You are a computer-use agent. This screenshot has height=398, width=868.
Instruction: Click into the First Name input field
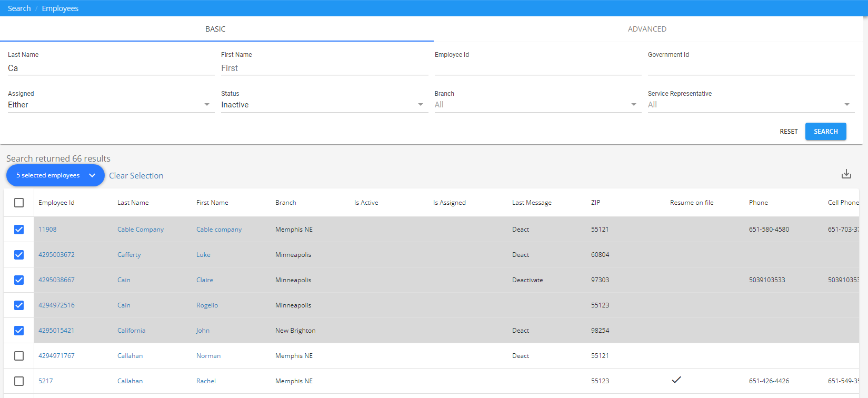click(324, 68)
